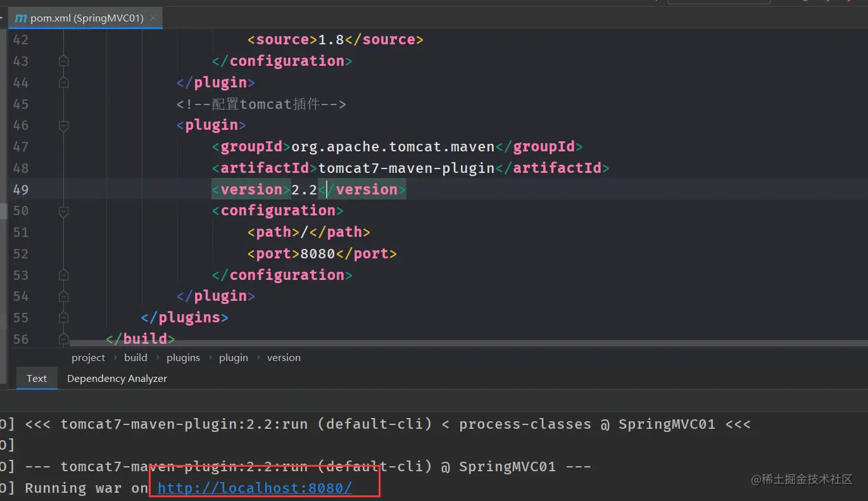
Task: Click the artifactId tomcat7-maven-plugin text
Action: [x=406, y=168]
